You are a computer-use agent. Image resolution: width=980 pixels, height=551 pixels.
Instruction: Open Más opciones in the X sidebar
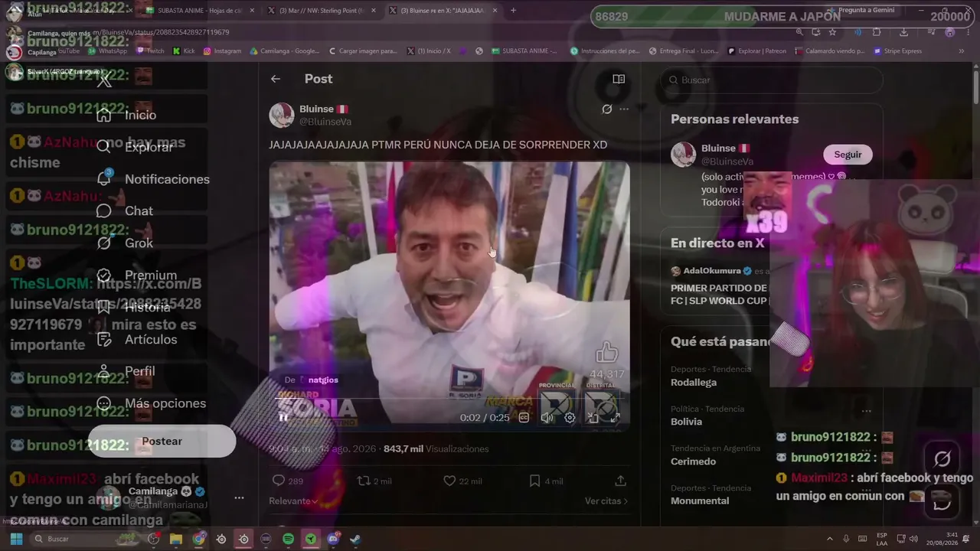click(152, 403)
